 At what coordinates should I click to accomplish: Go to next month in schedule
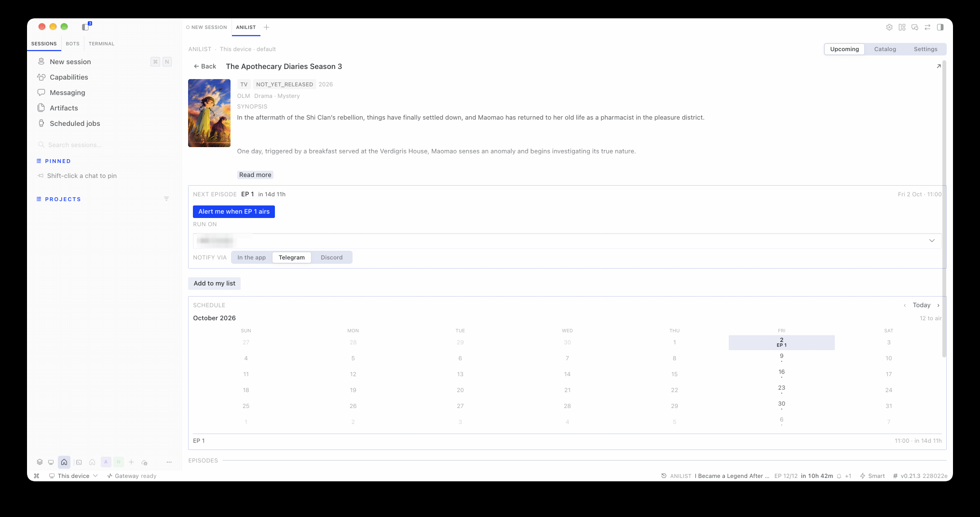point(938,305)
